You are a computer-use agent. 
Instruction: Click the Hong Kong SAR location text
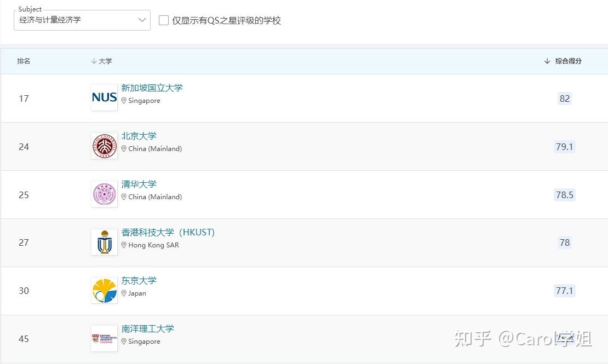153,245
